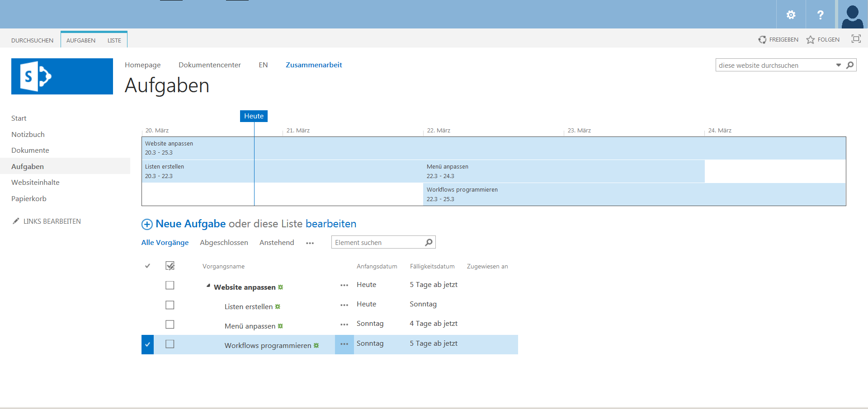Open the site search scope dropdown arrow
The height and width of the screenshot is (409, 868).
[x=838, y=65]
